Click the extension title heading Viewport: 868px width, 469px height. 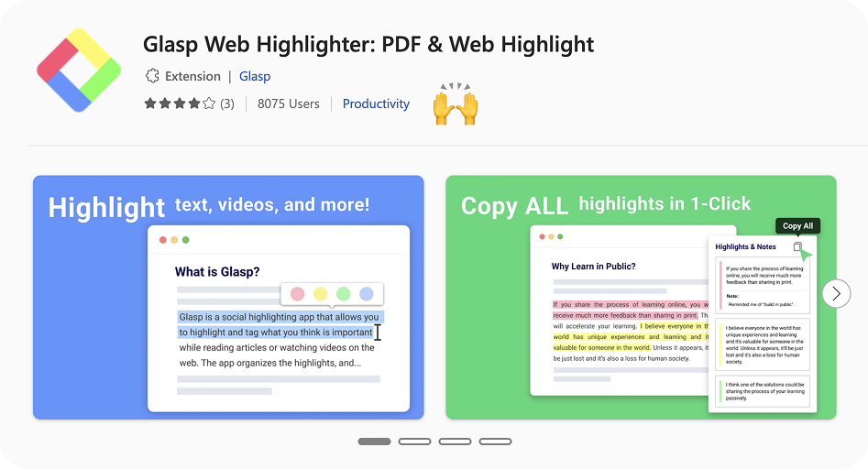pos(368,44)
